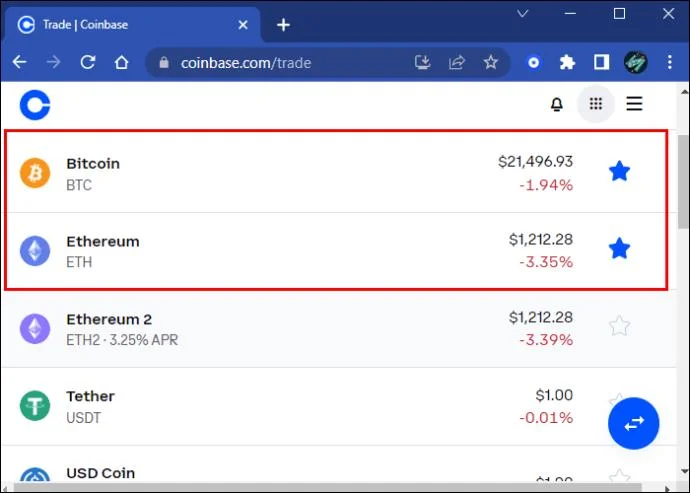This screenshot has width=690, height=493.
Task: Click the -3.35% Ethereum change
Action: (546, 262)
